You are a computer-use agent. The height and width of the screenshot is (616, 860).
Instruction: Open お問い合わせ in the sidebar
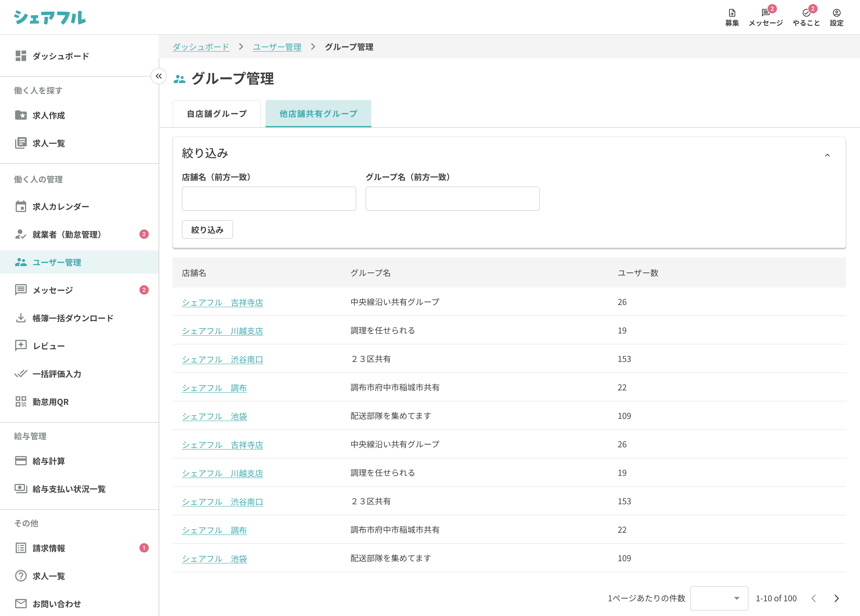pos(79,603)
